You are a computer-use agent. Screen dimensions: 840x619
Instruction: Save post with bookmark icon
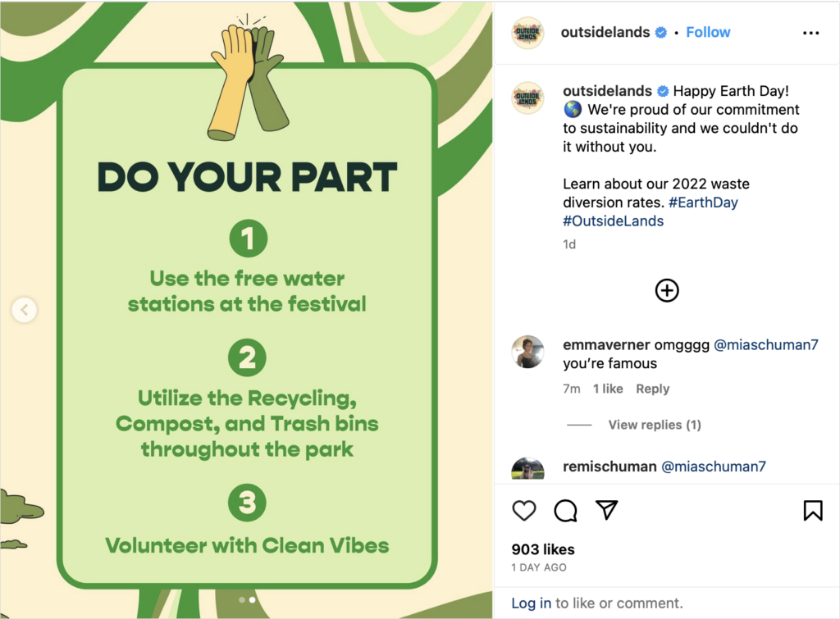812,511
